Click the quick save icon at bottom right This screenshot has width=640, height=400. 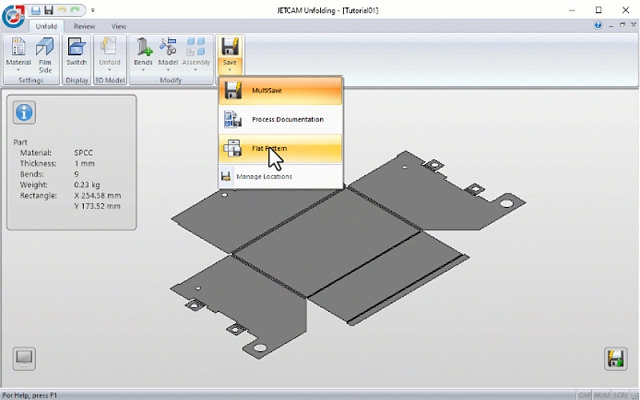click(x=616, y=359)
